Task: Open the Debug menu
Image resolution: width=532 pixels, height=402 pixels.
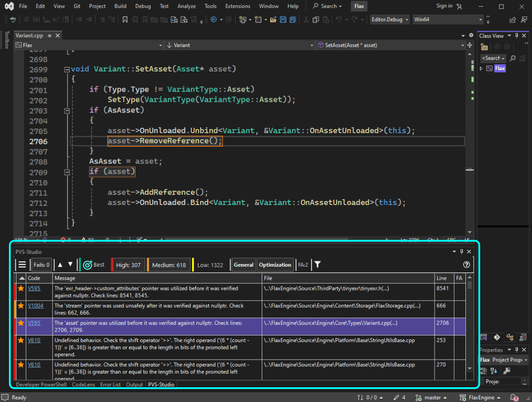Action: (143, 6)
